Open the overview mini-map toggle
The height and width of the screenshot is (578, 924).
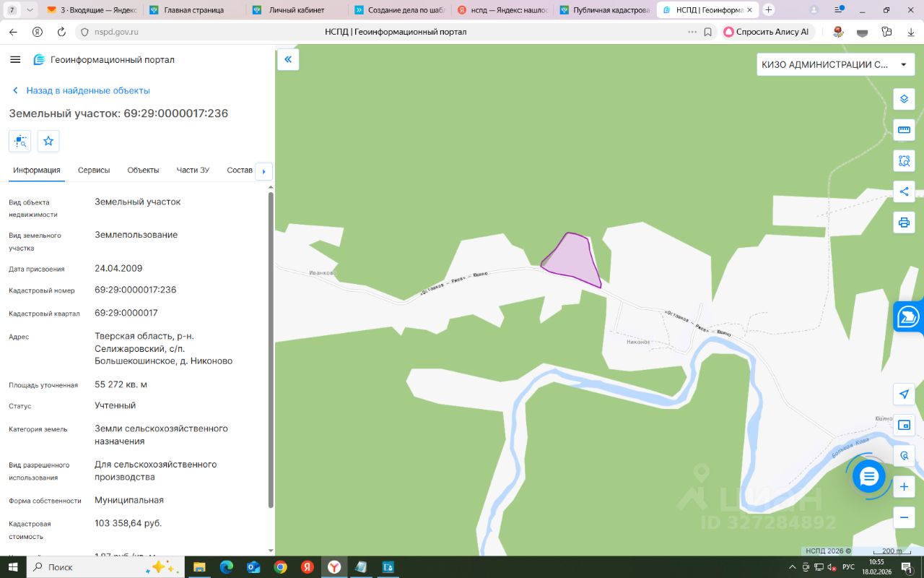pyautogui.click(x=904, y=425)
